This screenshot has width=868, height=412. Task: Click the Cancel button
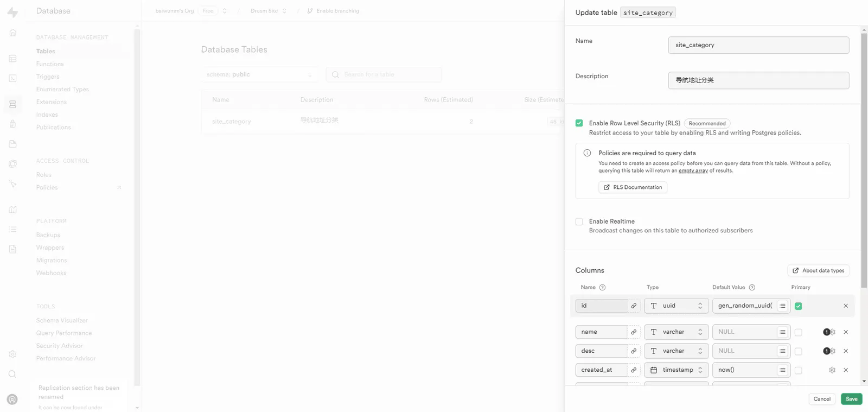(822, 399)
